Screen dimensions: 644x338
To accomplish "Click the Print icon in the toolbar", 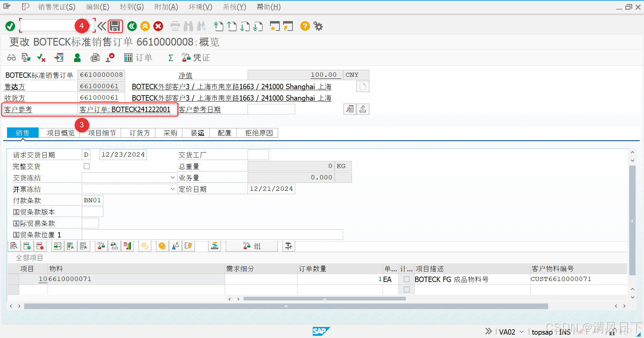I will coord(175,26).
